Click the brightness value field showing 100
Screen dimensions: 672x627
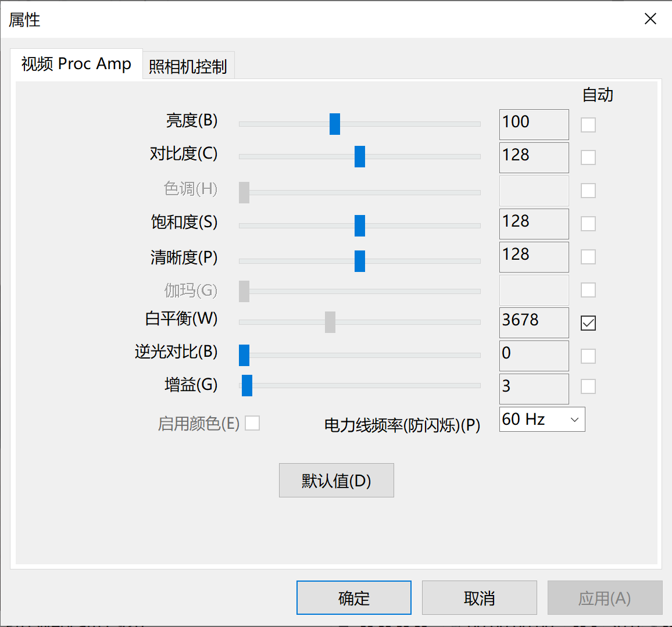pos(533,124)
